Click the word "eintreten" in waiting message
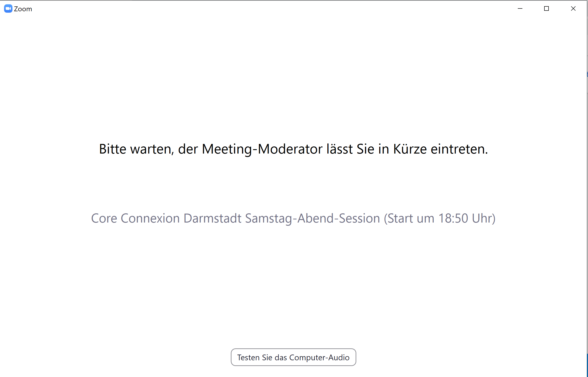 (x=459, y=149)
